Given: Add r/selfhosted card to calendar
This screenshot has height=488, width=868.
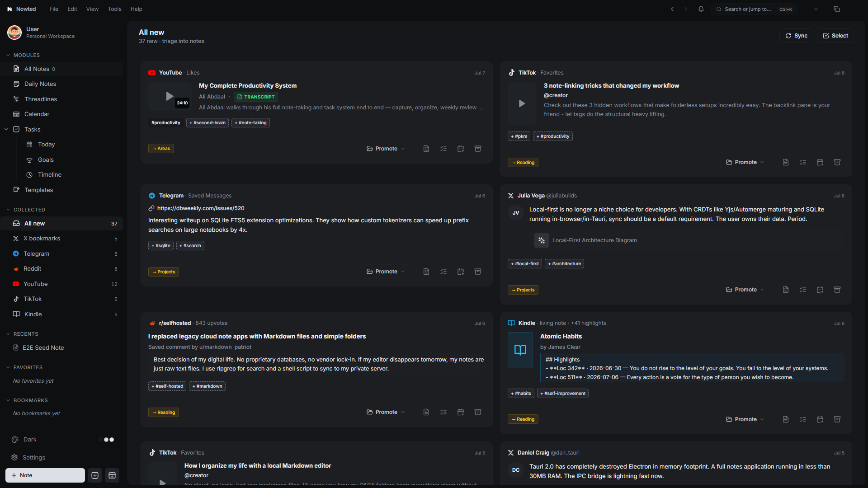Looking at the screenshot, I should [461, 412].
